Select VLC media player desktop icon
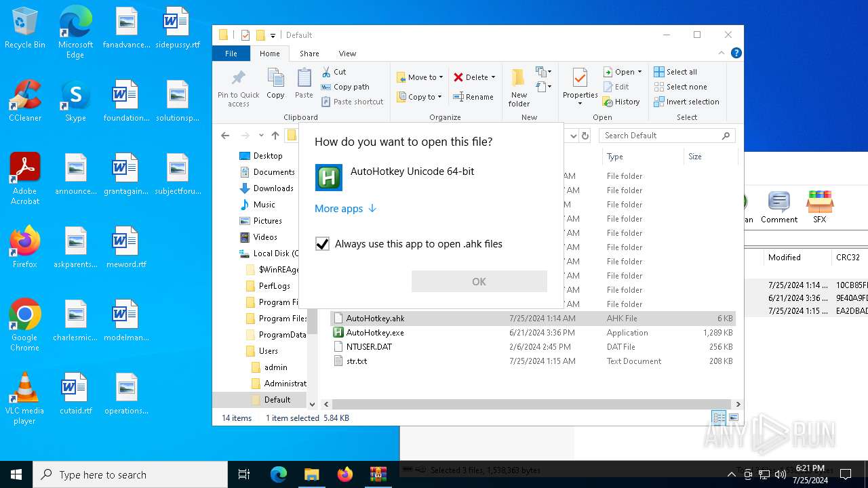The width and height of the screenshot is (868, 488). tap(24, 399)
